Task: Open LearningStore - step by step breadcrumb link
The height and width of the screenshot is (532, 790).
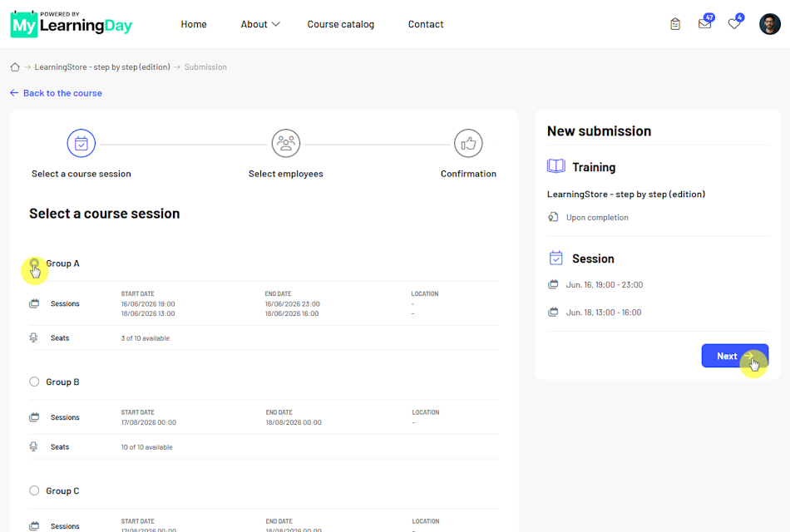Action: (x=102, y=67)
